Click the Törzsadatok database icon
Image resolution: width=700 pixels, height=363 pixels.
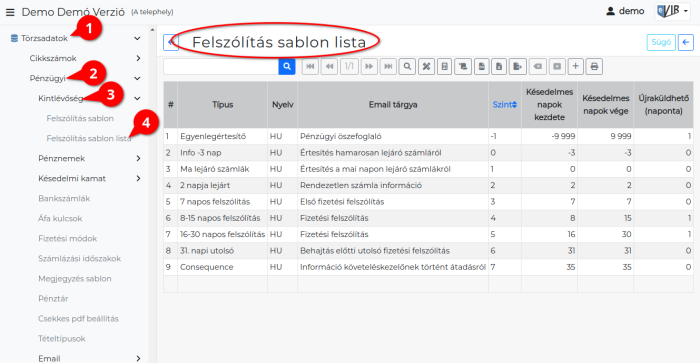(14, 38)
